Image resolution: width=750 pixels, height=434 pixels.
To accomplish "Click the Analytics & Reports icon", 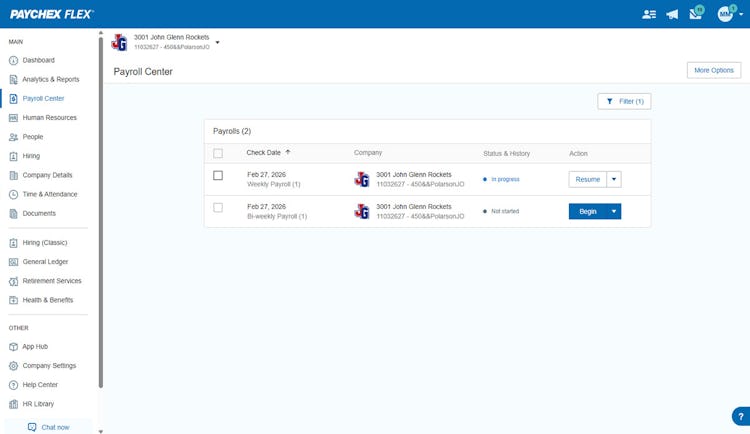I will pyautogui.click(x=13, y=79).
